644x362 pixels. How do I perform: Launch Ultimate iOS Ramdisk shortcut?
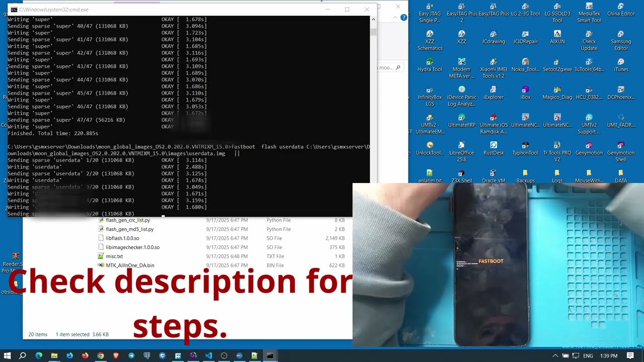493,124
